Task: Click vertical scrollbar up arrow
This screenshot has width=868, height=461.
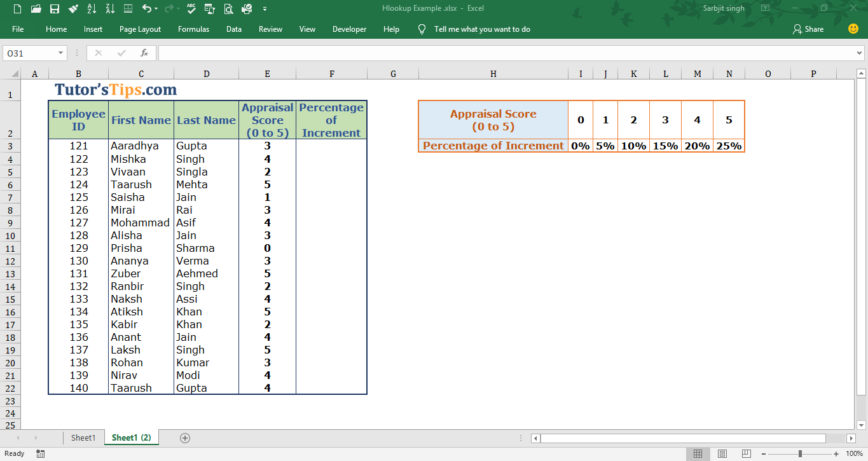Action: click(x=861, y=73)
